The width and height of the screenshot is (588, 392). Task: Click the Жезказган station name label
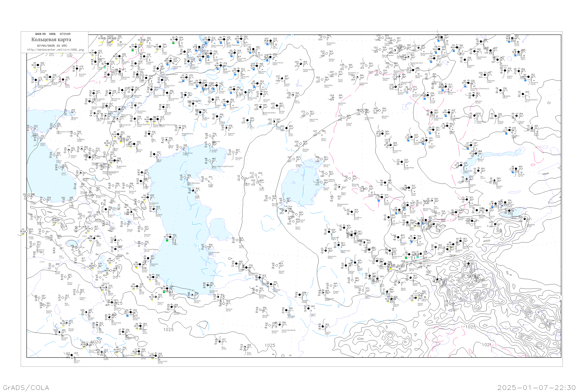tap(397, 151)
